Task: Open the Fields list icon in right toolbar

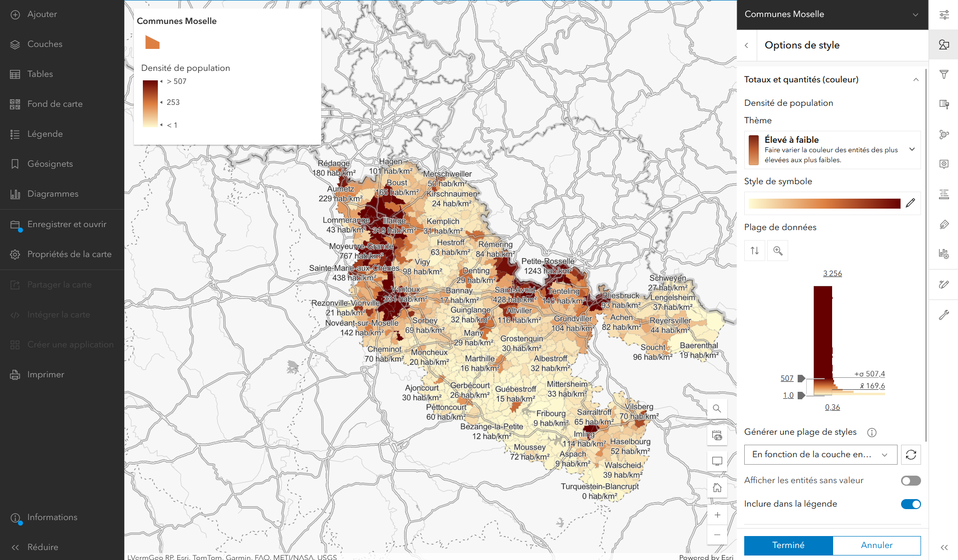Action: (x=944, y=195)
